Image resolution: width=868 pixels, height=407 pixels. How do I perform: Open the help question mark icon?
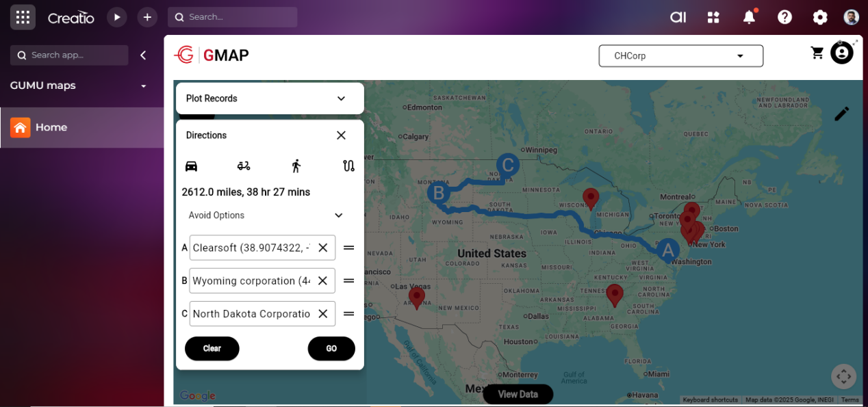click(785, 17)
